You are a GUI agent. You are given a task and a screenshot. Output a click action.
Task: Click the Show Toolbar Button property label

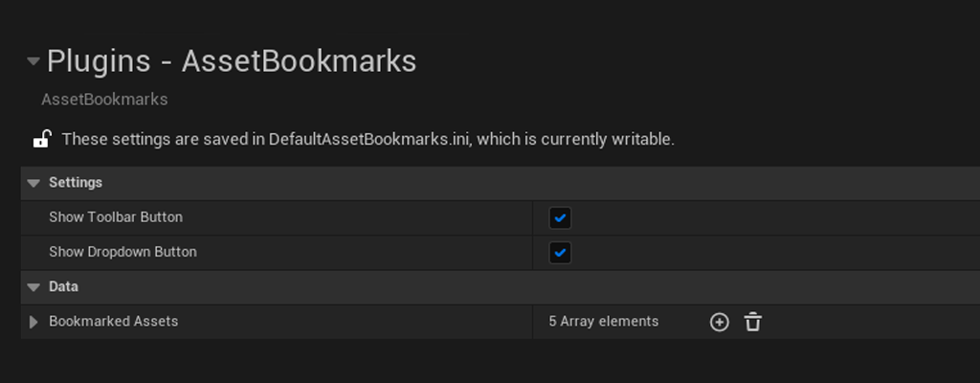click(x=116, y=217)
